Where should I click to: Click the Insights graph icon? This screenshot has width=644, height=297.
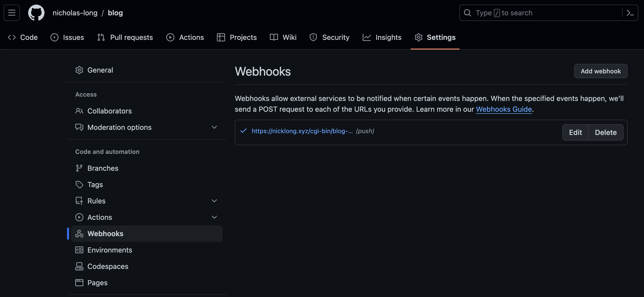[x=367, y=37]
